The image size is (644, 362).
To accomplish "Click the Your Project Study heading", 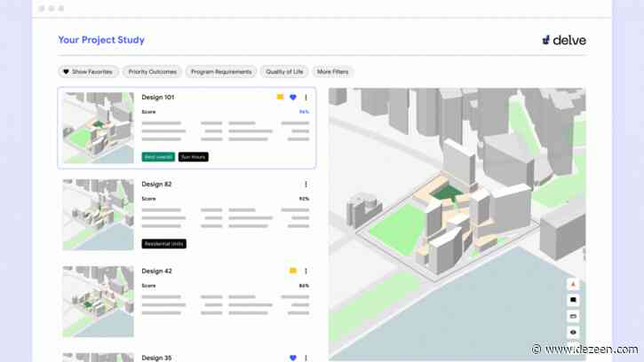I will point(101,40).
